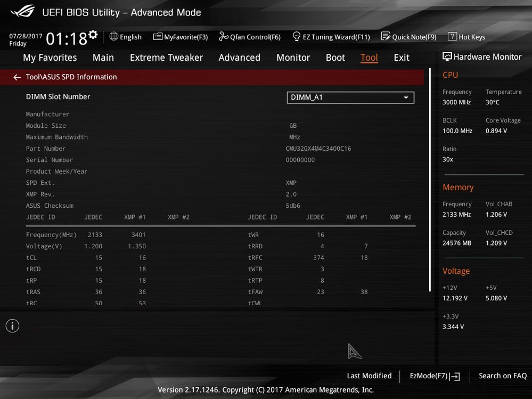Screen dimensions: 532x399
Task: Select the Tool tab
Action: click(x=369, y=58)
